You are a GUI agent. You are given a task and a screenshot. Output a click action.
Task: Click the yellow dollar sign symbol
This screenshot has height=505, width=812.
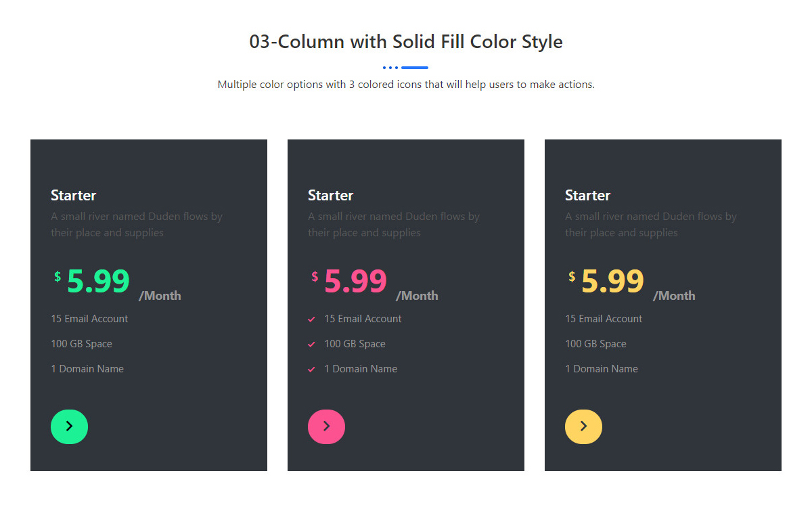pyautogui.click(x=572, y=276)
